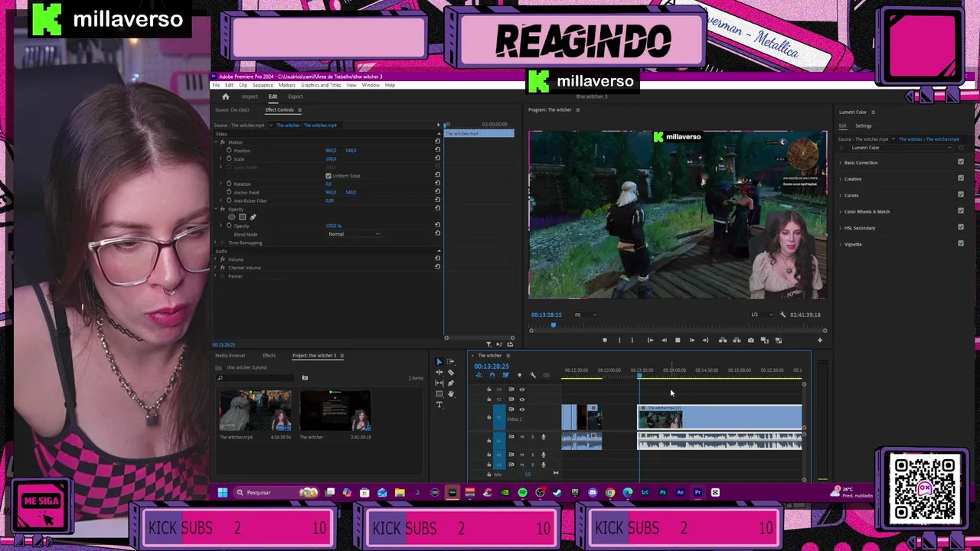Select the Slip tool

[x=439, y=383]
